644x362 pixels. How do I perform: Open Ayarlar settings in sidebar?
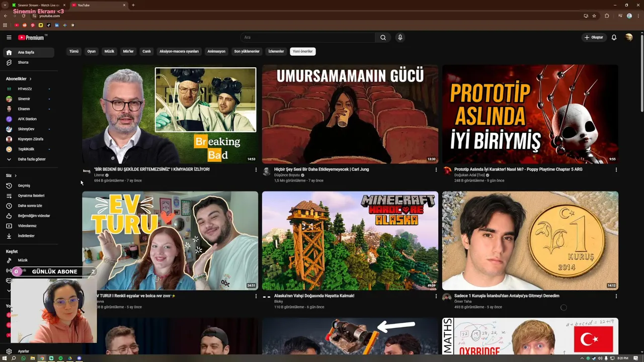click(x=28, y=351)
